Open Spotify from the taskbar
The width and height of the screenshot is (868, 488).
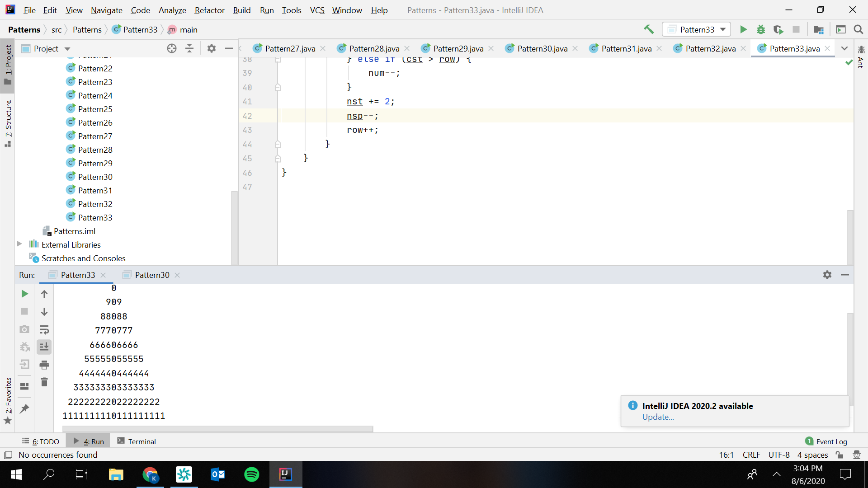(x=251, y=474)
